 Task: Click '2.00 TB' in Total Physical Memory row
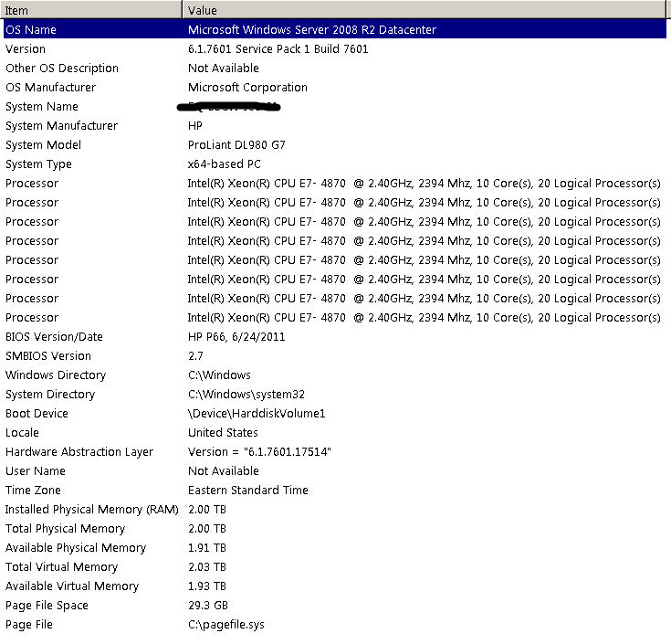click(x=207, y=529)
